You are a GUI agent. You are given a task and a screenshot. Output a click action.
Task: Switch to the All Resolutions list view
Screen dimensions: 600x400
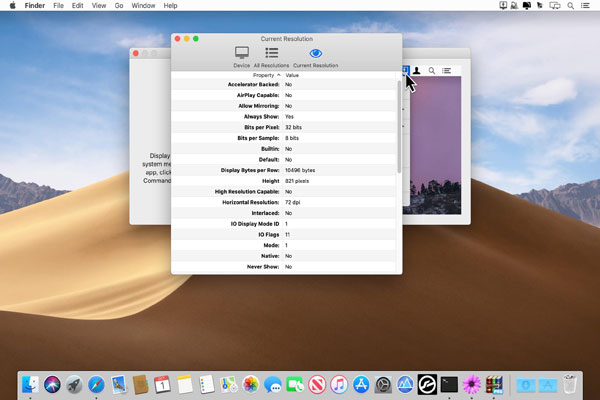(271, 56)
